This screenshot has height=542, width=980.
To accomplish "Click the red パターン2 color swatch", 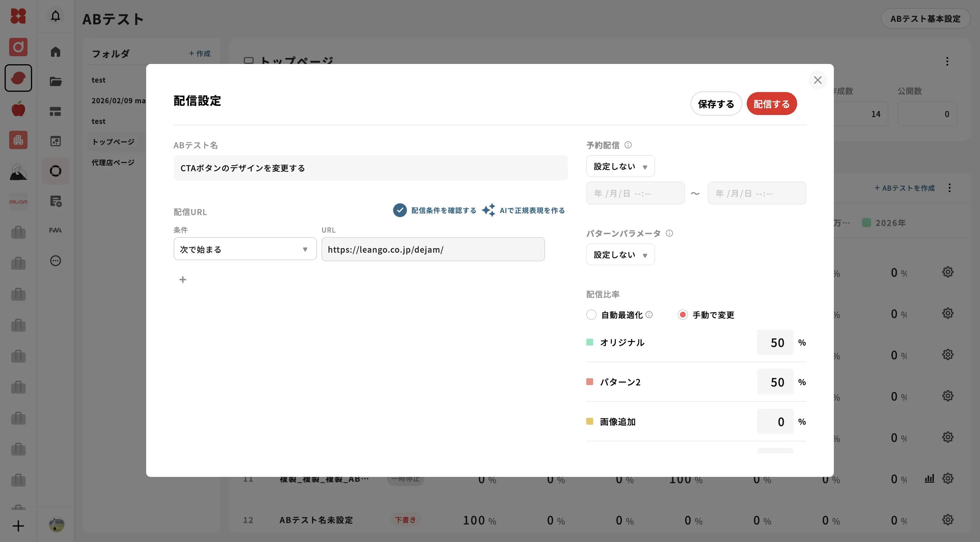I will (590, 382).
